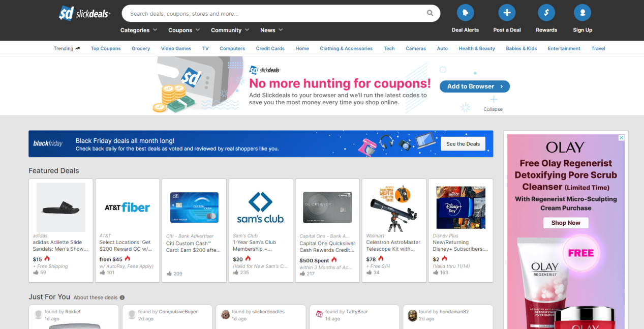Screen dimensions: 644x329
Task: Like the adidas Adilette deal thumbs-up
Action: click(36, 273)
